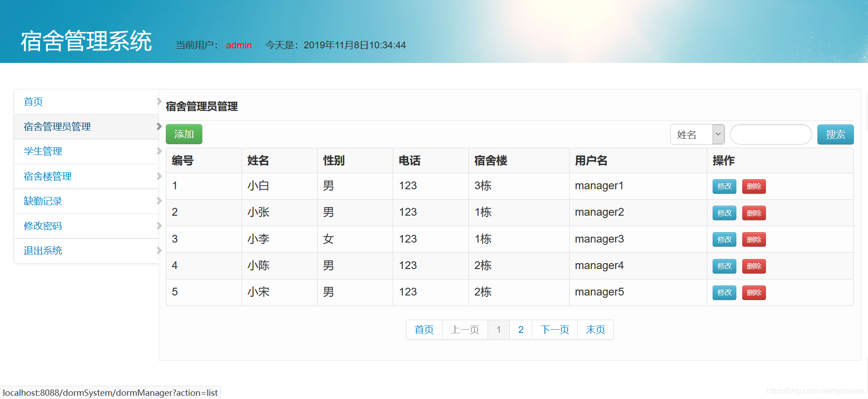
Task: Click 删除 for manager1 row
Action: 754,186
